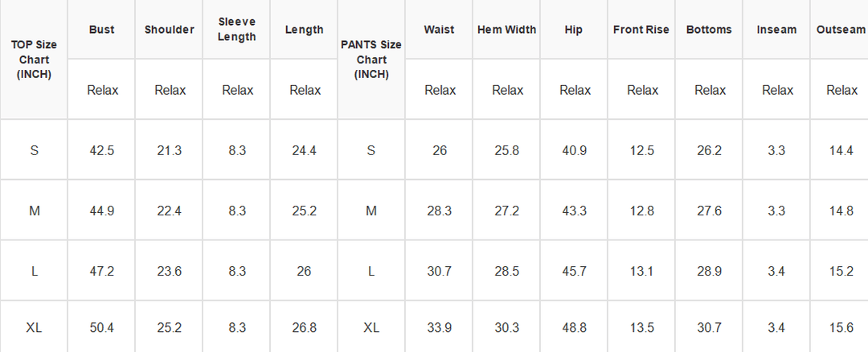Select the Bust column header
Viewport: 868px width, 352px height.
tap(101, 29)
